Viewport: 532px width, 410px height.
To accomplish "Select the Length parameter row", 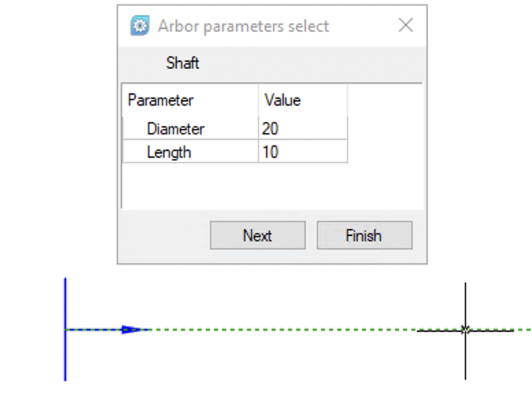I will coord(169,152).
